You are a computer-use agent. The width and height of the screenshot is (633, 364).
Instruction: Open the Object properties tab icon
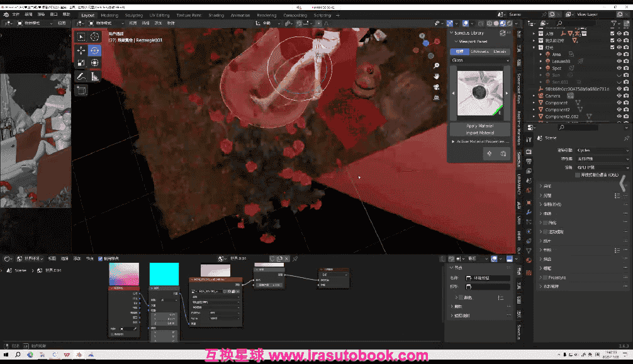coord(529,202)
